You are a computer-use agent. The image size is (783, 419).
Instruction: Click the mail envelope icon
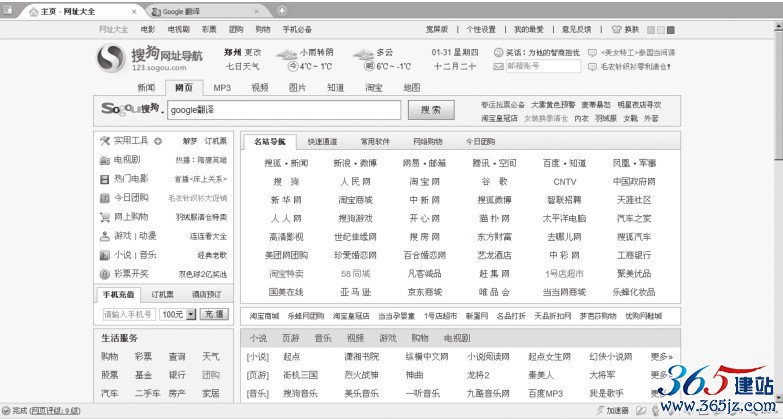pos(498,66)
